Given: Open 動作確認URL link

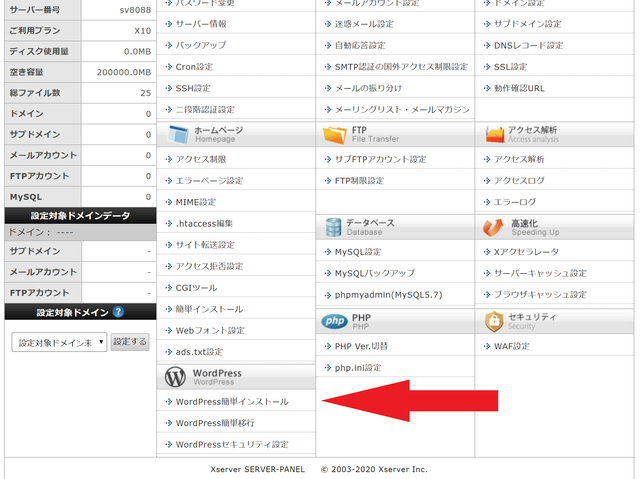Looking at the screenshot, I should pos(519,88).
